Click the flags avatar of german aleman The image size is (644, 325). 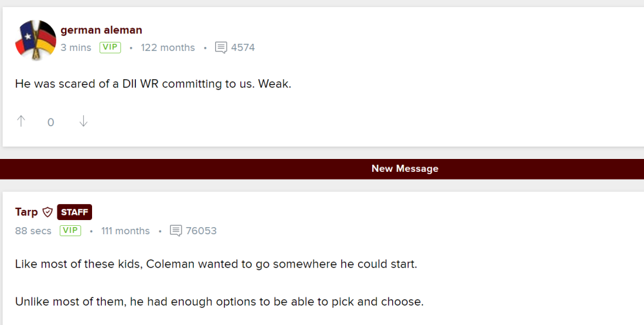(x=35, y=40)
